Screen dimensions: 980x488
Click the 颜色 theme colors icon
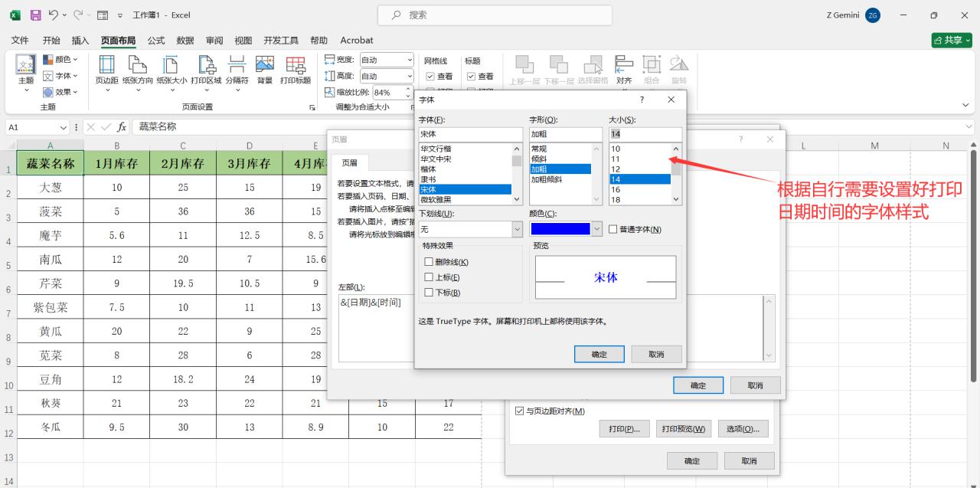(47, 60)
